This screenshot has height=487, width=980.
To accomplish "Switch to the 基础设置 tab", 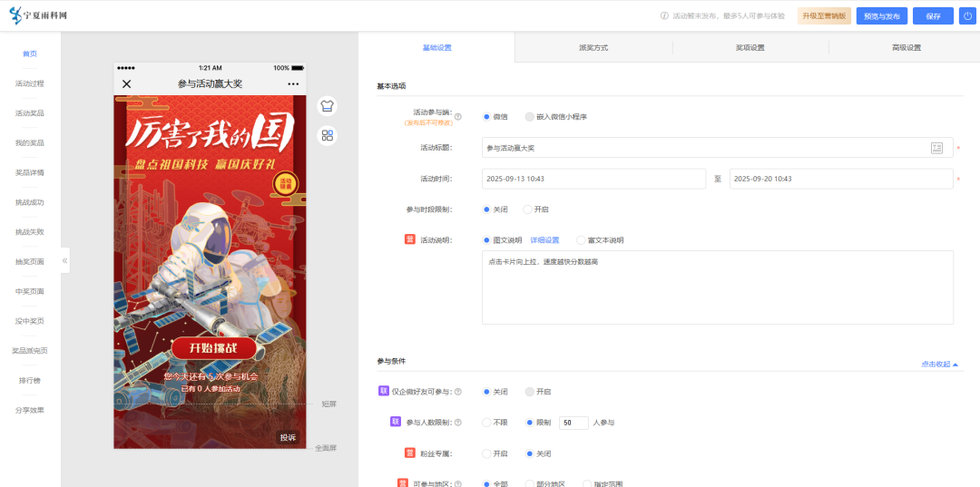I will (436, 47).
